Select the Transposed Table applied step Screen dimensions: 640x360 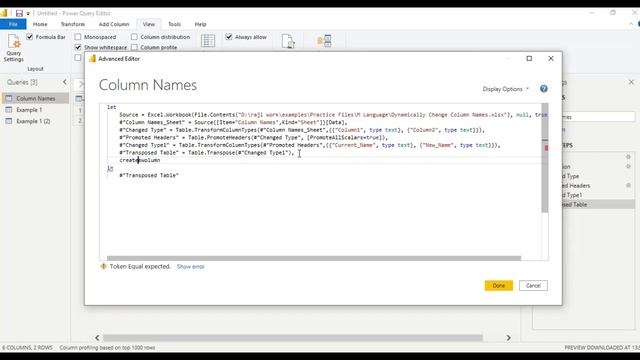coord(598,204)
